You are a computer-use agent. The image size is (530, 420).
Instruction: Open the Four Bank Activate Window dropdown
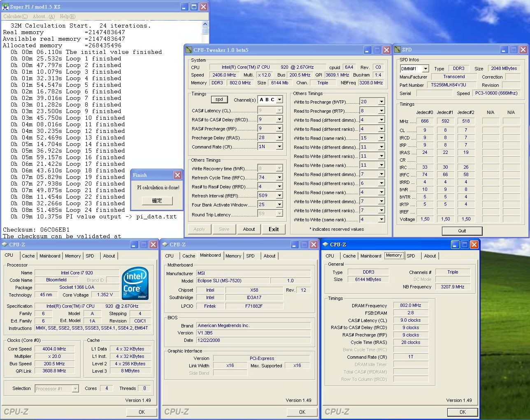click(279, 204)
